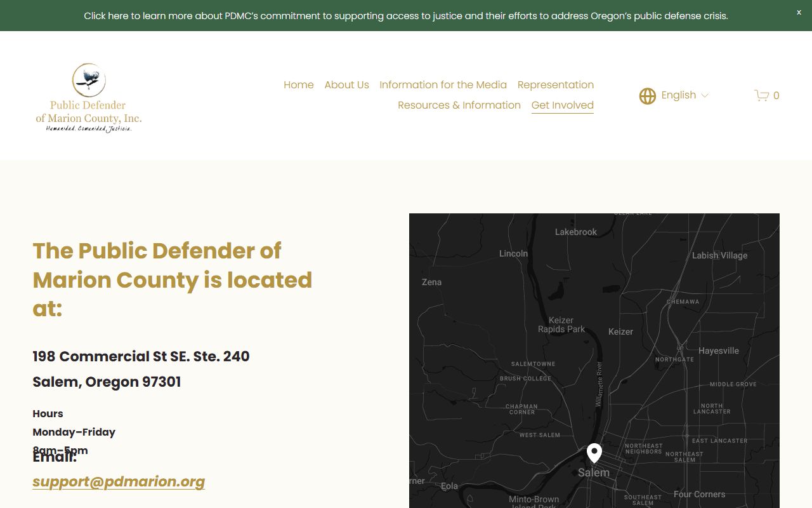The width and height of the screenshot is (812, 508).
Task: Click the cart item count 0
Action: [776, 96]
